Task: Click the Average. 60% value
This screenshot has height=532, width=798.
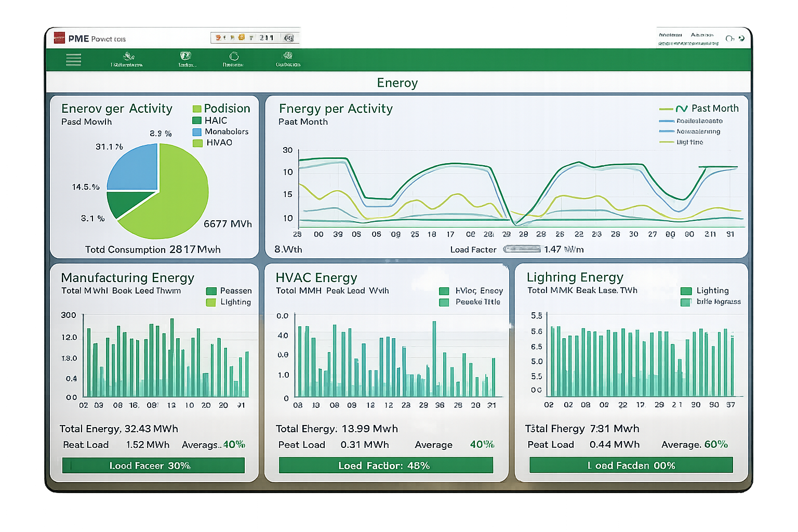Action: 695,445
